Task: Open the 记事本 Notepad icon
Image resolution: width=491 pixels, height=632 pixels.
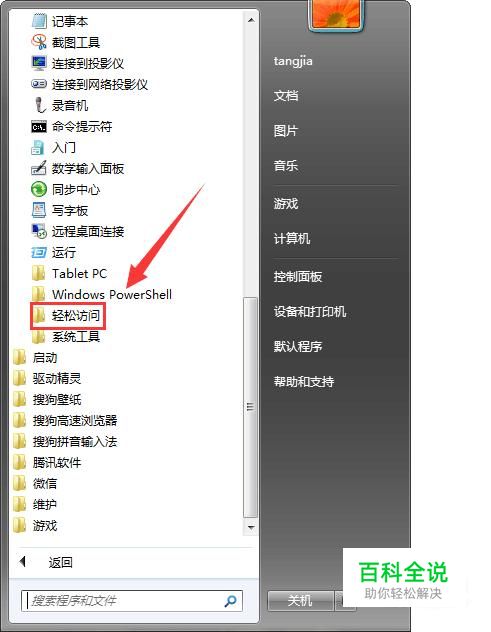Action: tap(39, 21)
